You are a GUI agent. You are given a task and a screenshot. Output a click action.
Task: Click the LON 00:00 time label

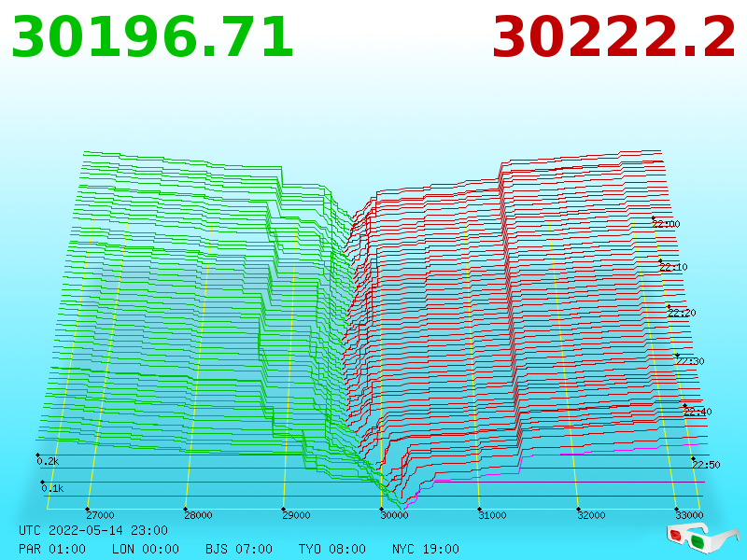146,549
